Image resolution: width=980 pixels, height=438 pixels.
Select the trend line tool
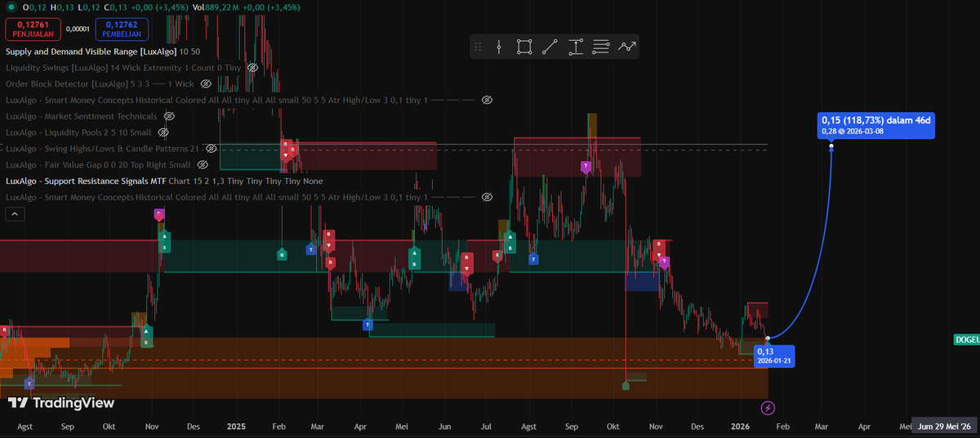(x=550, y=47)
